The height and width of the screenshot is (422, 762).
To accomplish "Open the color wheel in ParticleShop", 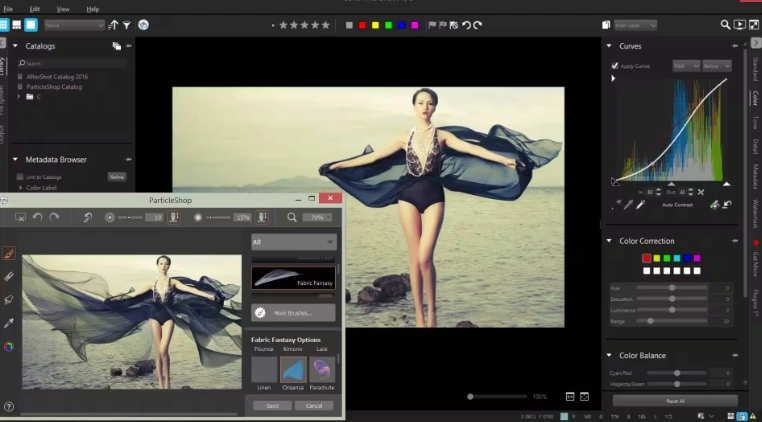I will click(x=9, y=347).
